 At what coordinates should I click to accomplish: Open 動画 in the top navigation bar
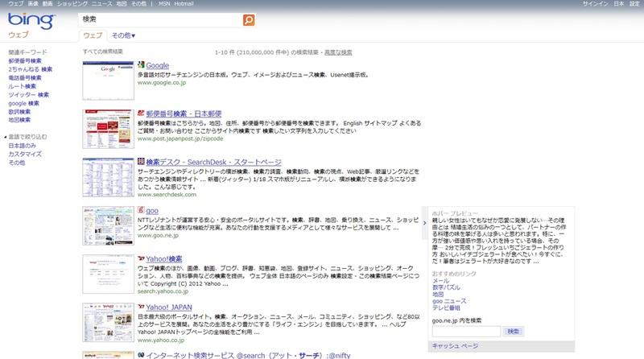click(x=47, y=4)
